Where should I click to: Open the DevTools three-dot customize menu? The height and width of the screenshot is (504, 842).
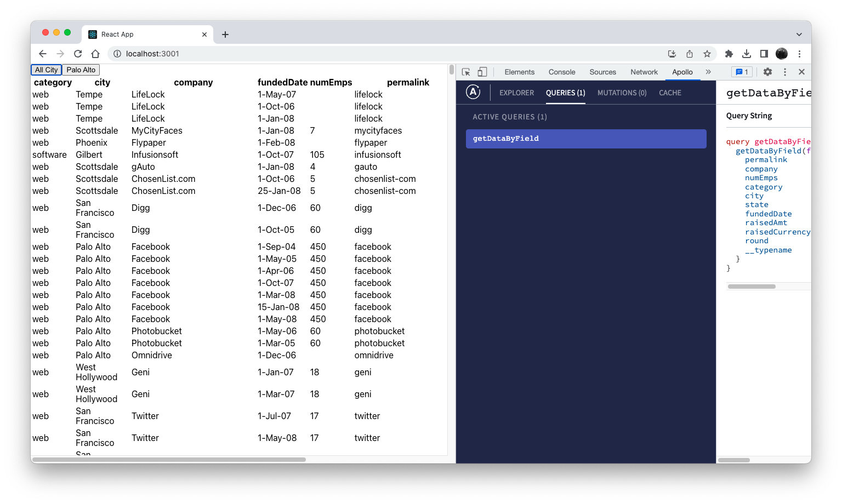click(785, 72)
